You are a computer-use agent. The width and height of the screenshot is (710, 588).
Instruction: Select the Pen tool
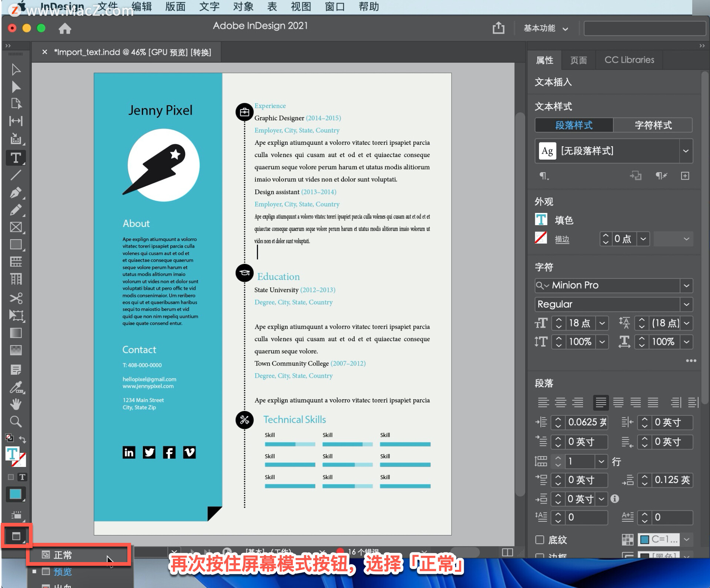[x=16, y=193]
